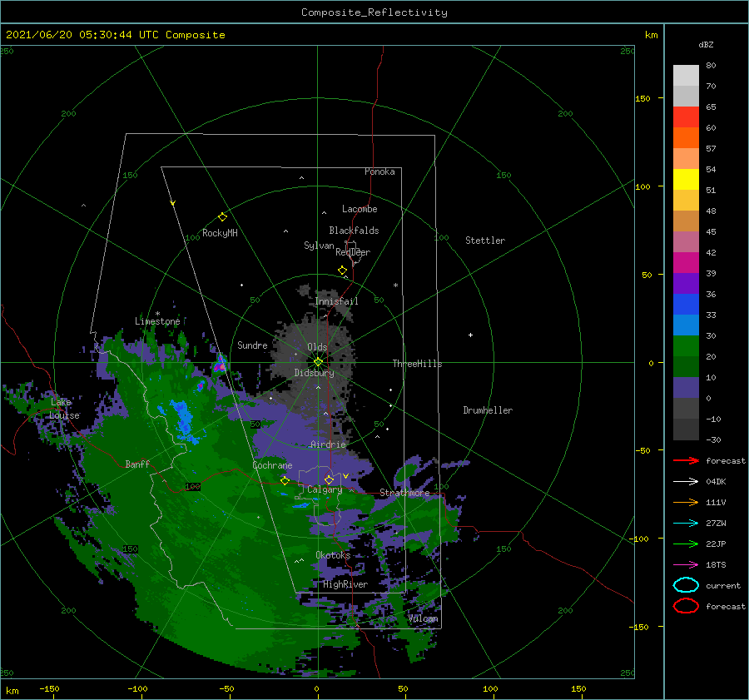
Task: Click the HighRiver town label
Action: pos(345,584)
